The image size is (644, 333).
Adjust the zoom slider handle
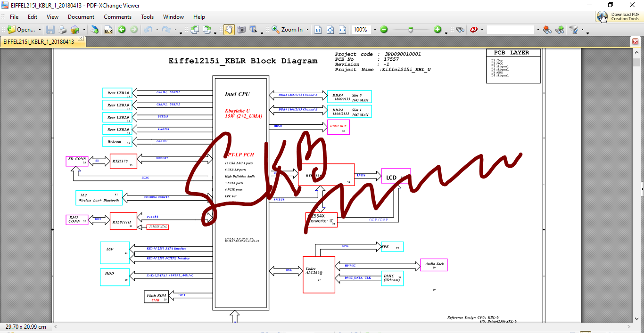[411, 30]
